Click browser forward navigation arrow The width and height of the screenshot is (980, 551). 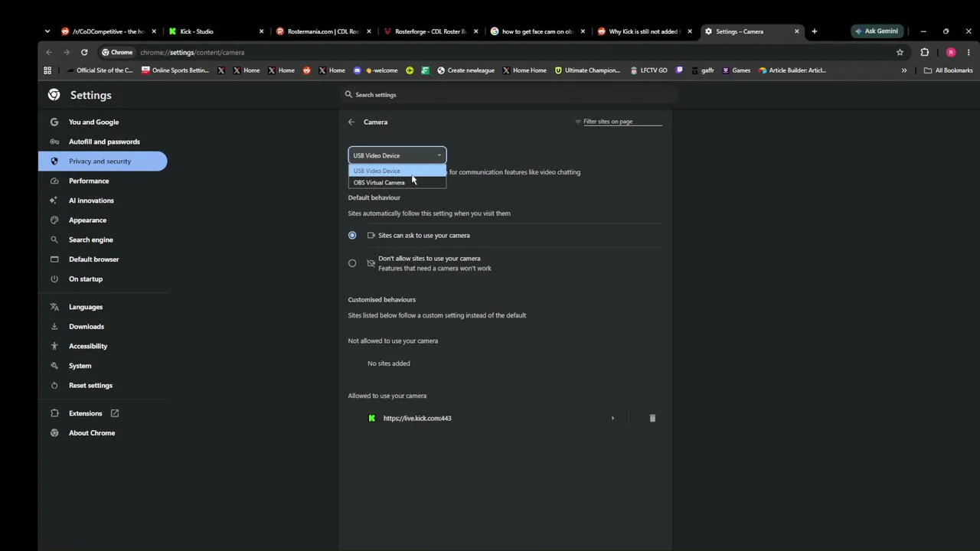pyautogui.click(x=67, y=52)
